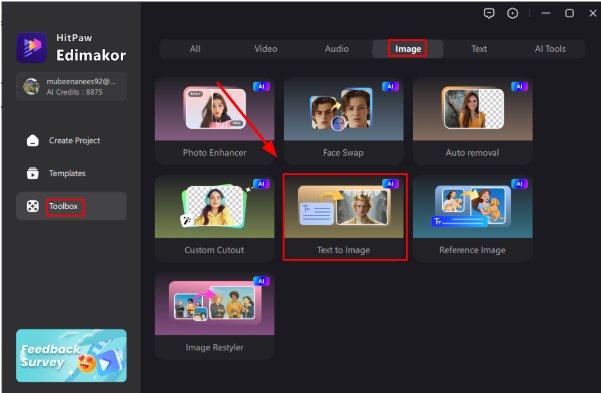The height and width of the screenshot is (393, 601).
Task: Open the Feedback Survey banner
Action: click(71, 355)
